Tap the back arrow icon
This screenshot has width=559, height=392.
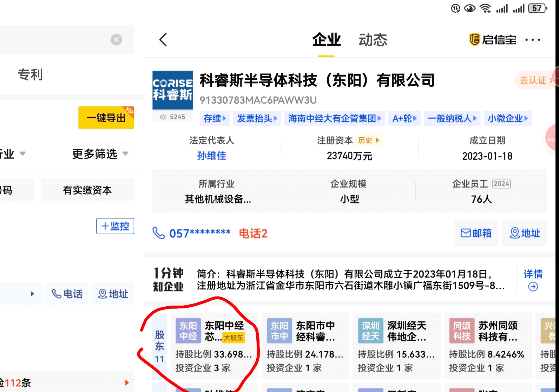[x=163, y=40]
